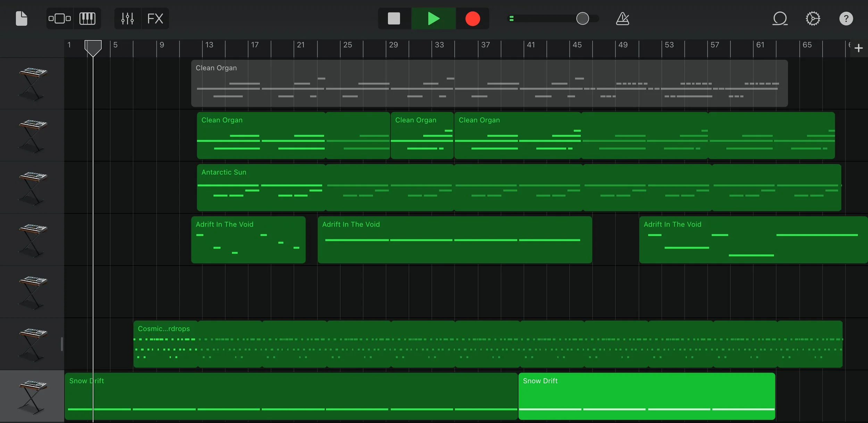Toggle the metronome on or off
This screenshot has width=868, height=423.
click(623, 18)
